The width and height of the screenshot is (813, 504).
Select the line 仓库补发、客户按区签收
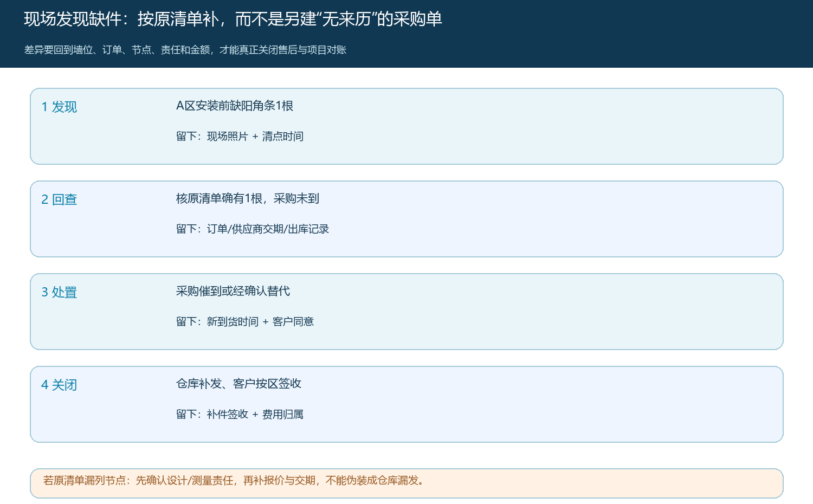tap(238, 384)
